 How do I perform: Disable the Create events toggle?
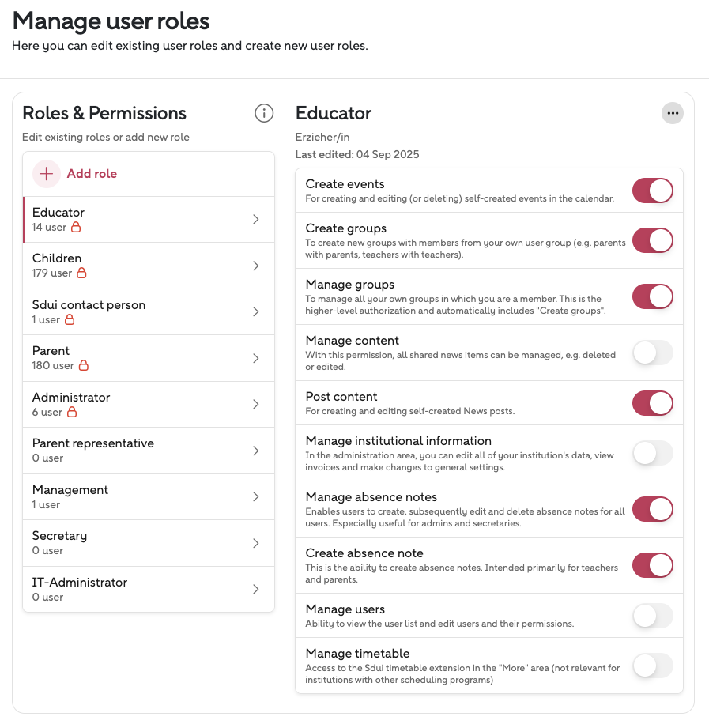coord(652,190)
